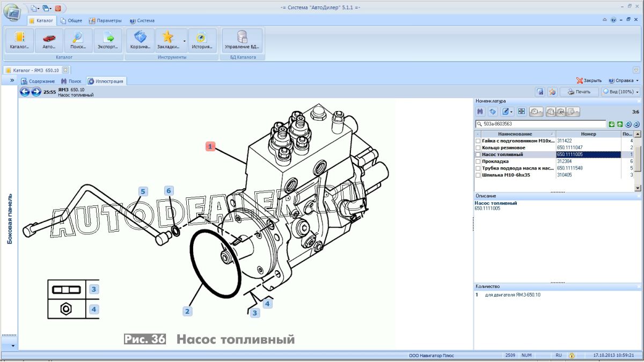Click the AutoDealer application orb button
Viewport: 644px width, 362px height.
pyautogui.click(x=12, y=11)
